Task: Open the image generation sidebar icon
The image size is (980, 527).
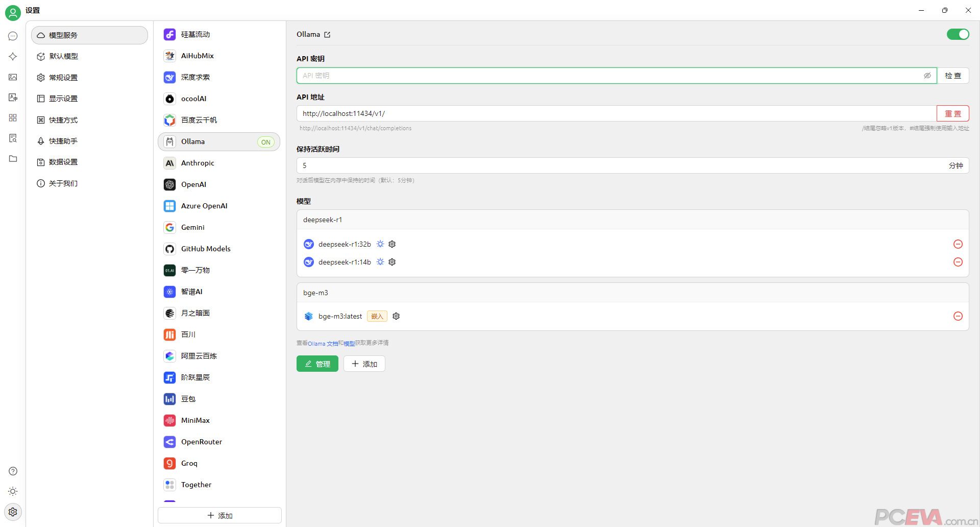Action: click(13, 77)
